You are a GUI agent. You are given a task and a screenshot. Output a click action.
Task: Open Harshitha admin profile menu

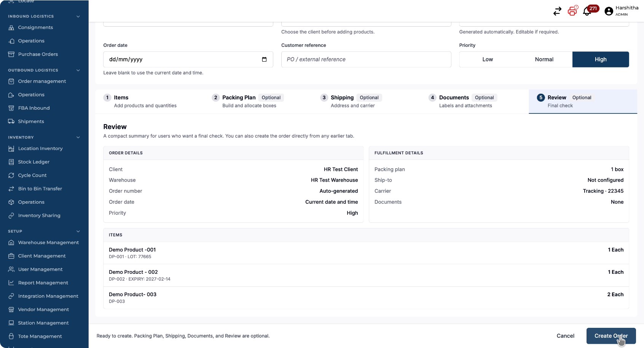click(x=621, y=11)
